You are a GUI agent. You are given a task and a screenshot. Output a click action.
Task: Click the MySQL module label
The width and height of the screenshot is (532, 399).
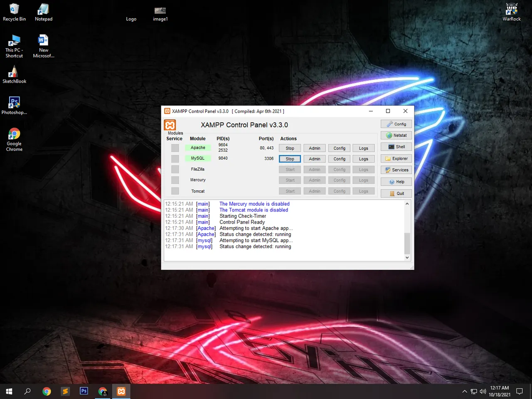(198, 158)
